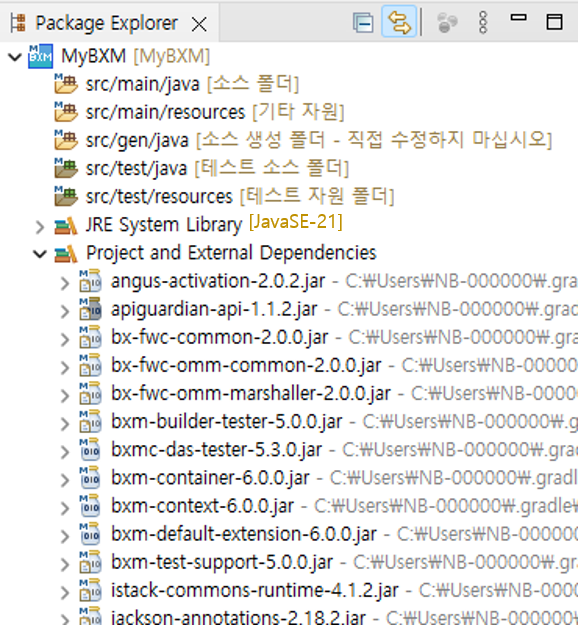Collapse the MyBXM project node

pos(15,57)
